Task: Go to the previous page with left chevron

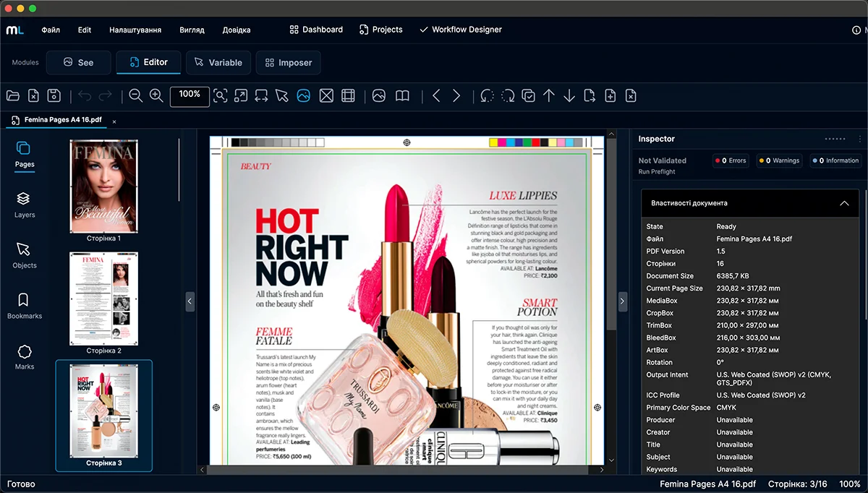Action: pos(436,95)
